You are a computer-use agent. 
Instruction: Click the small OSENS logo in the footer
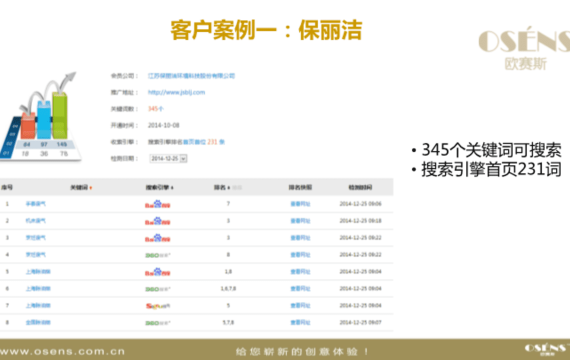(547, 349)
